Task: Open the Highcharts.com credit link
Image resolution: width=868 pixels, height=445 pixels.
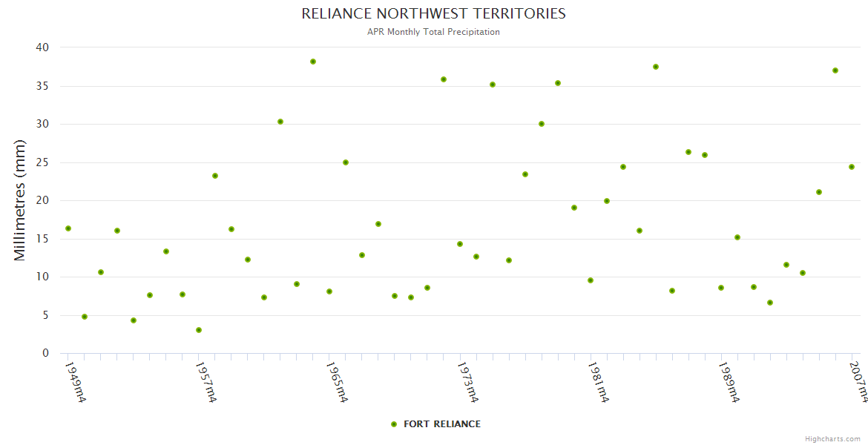Action: coord(832,439)
